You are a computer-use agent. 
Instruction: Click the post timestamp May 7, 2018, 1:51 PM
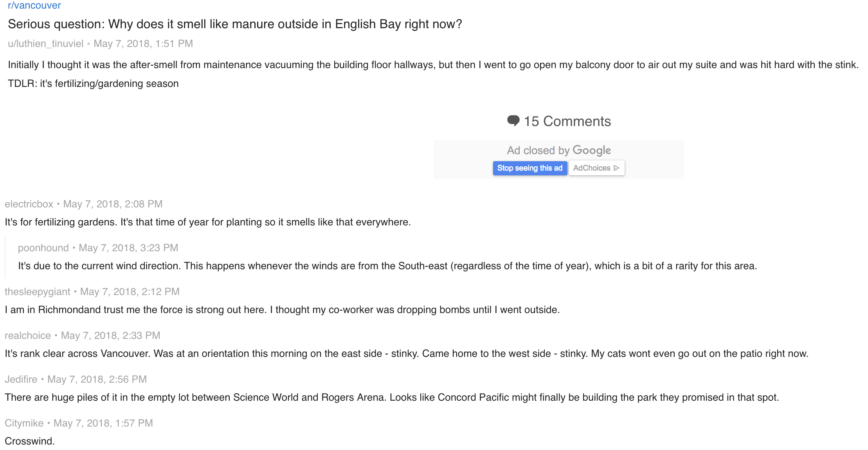tap(143, 43)
